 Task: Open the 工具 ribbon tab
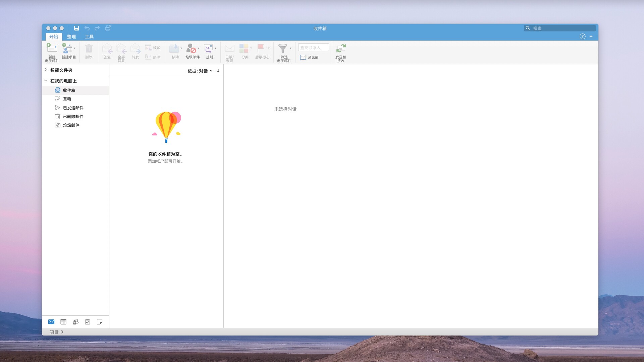tap(89, 37)
